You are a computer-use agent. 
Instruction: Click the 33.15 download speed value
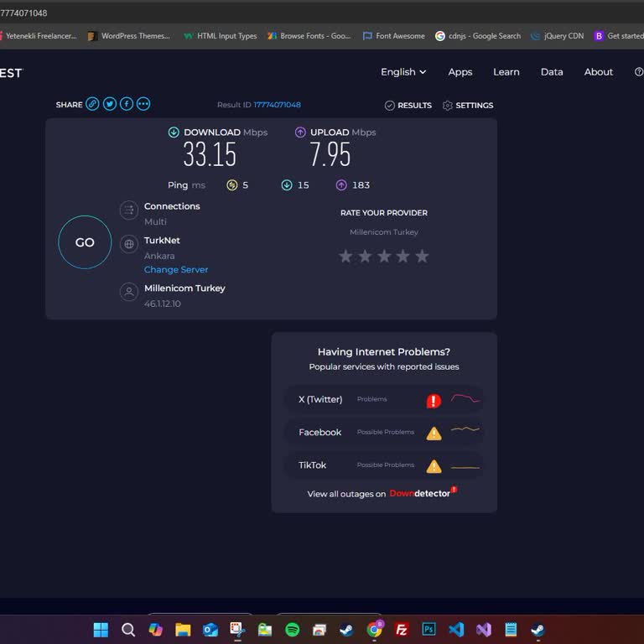coord(210,154)
